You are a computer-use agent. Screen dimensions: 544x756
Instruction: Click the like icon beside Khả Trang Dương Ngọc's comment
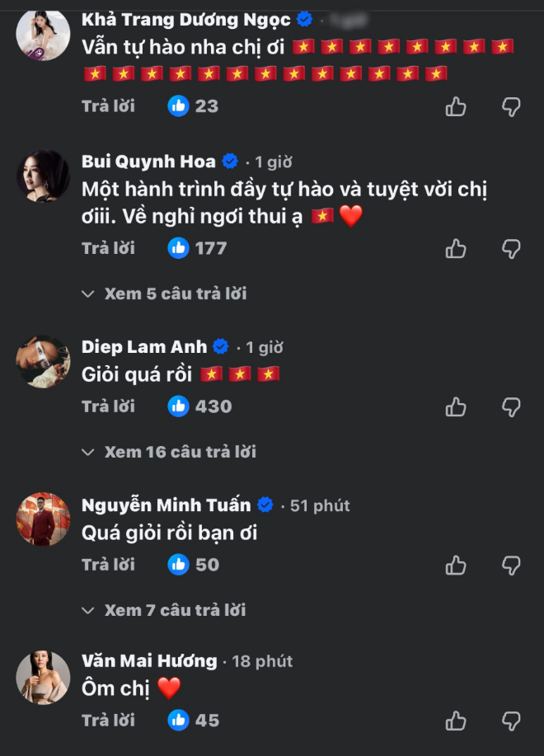(x=454, y=106)
